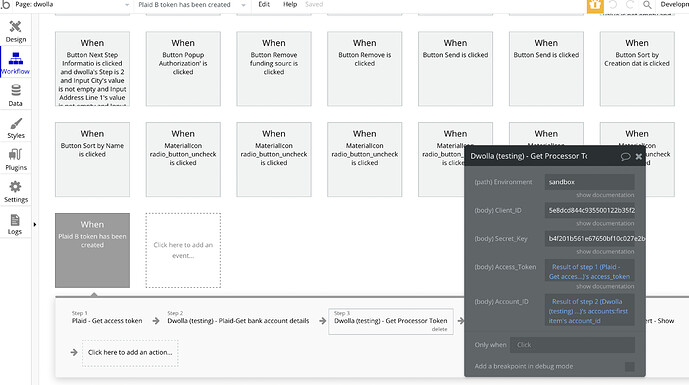Show documentation under Client_ID field
The width and height of the screenshot is (689, 385).
point(605,223)
